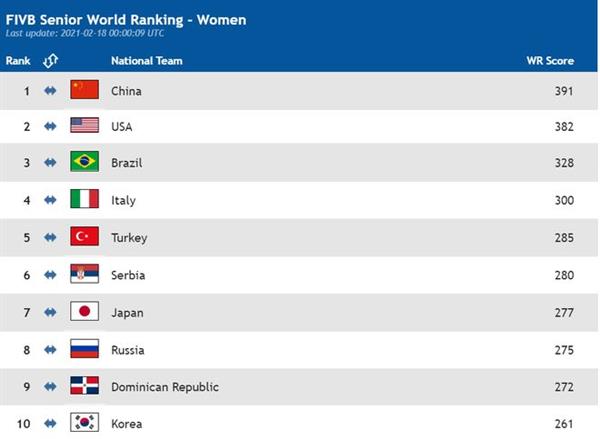Click the Rank column header
Screen dimensions: 600x439
(18, 60)
